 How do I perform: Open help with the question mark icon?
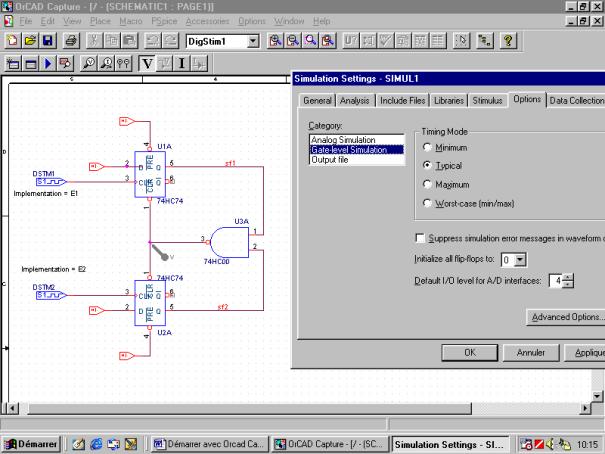tap(508, 41)
